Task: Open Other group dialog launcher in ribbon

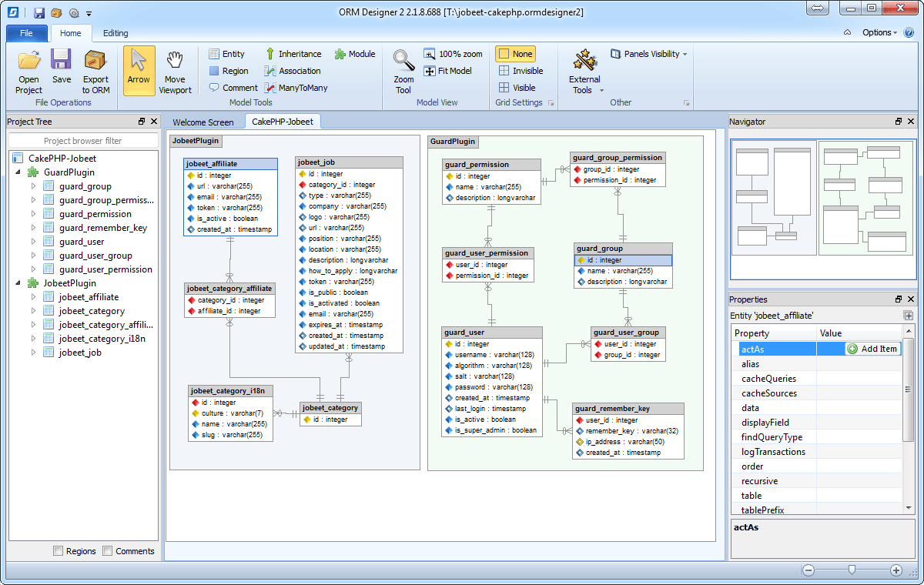Action: [x=685, y=103]
